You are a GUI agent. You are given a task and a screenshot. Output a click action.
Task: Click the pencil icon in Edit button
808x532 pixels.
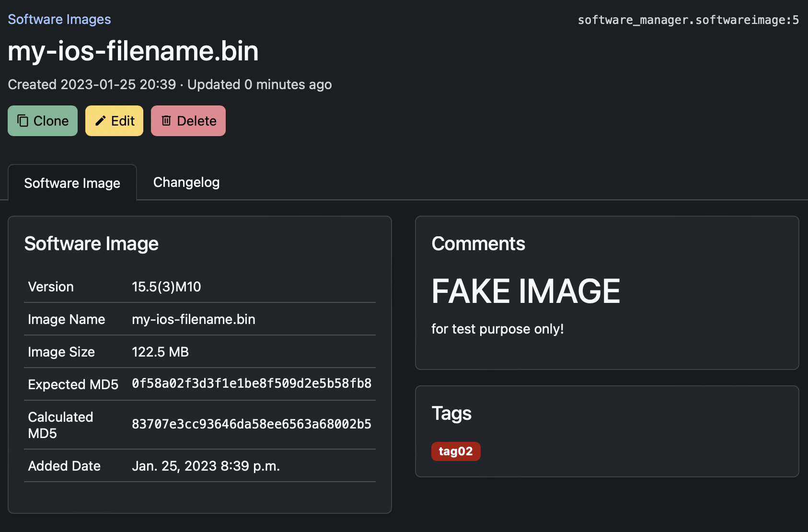100,121
